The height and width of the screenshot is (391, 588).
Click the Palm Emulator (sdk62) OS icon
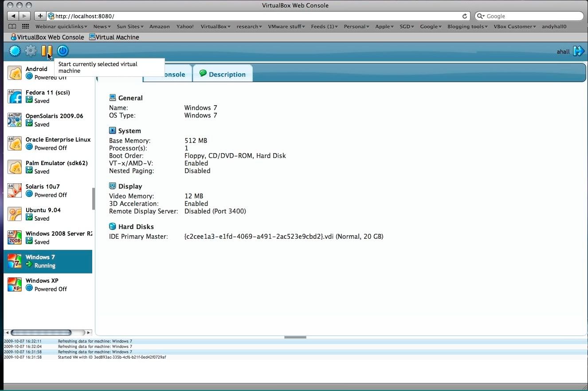point(15,167)
